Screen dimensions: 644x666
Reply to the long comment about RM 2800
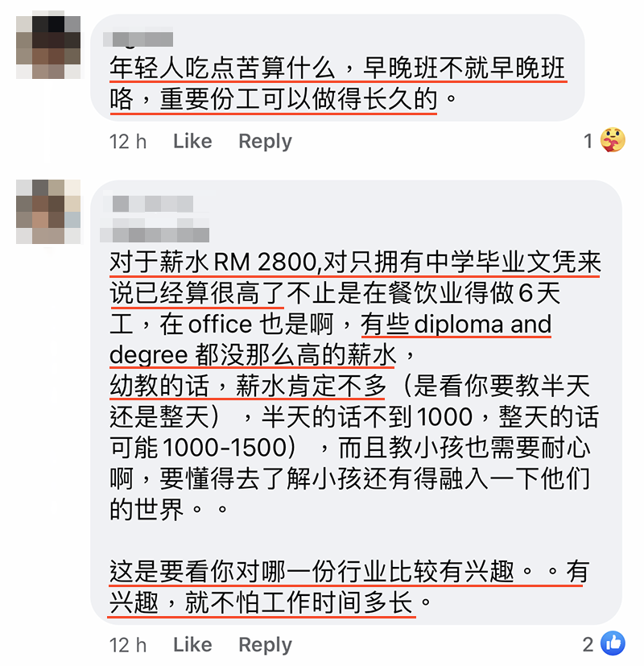266,645
